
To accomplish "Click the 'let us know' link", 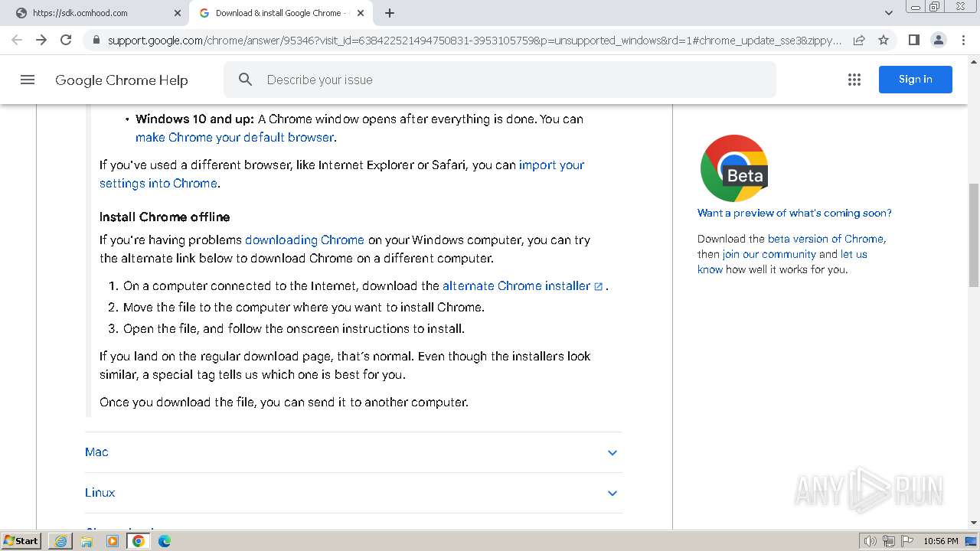I will point(782,262).
